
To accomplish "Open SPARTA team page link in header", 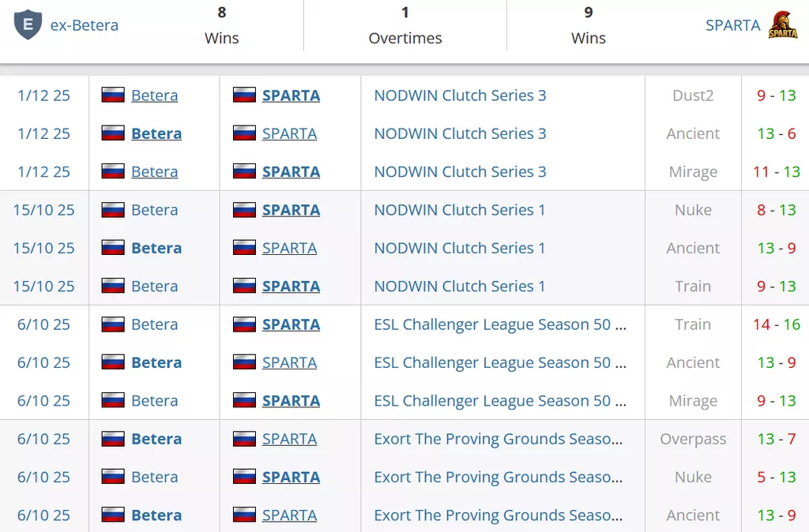I will click(732, 25).
